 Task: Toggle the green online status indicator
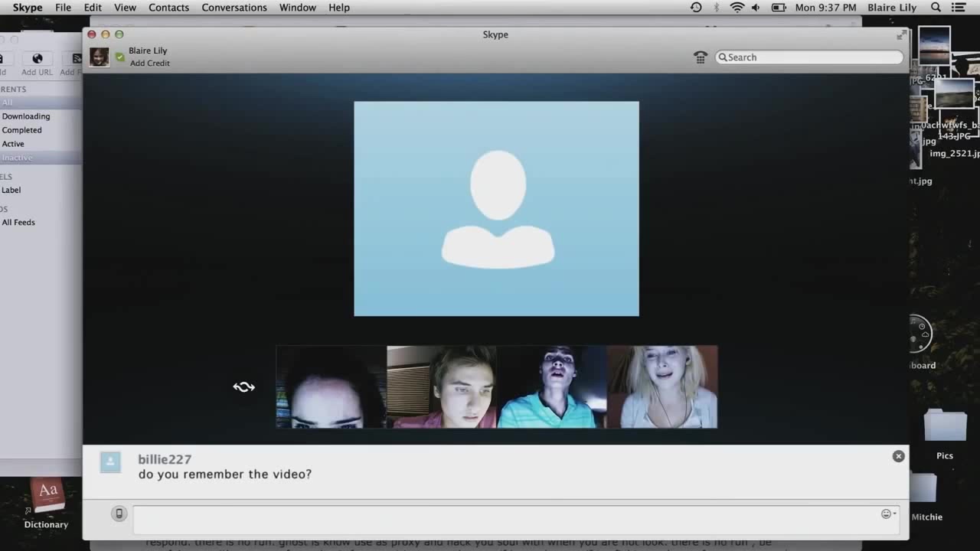pyautogui.click(x=119, y=57)
